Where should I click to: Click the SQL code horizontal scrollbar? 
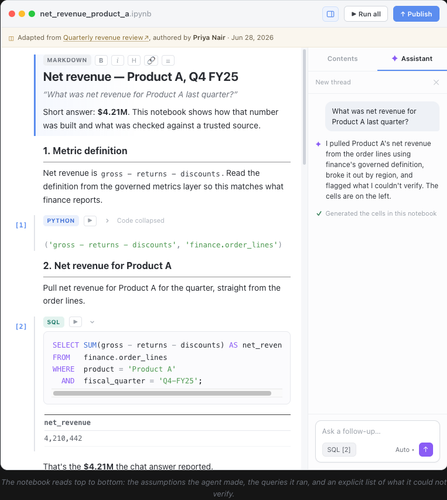pos(162,393)
